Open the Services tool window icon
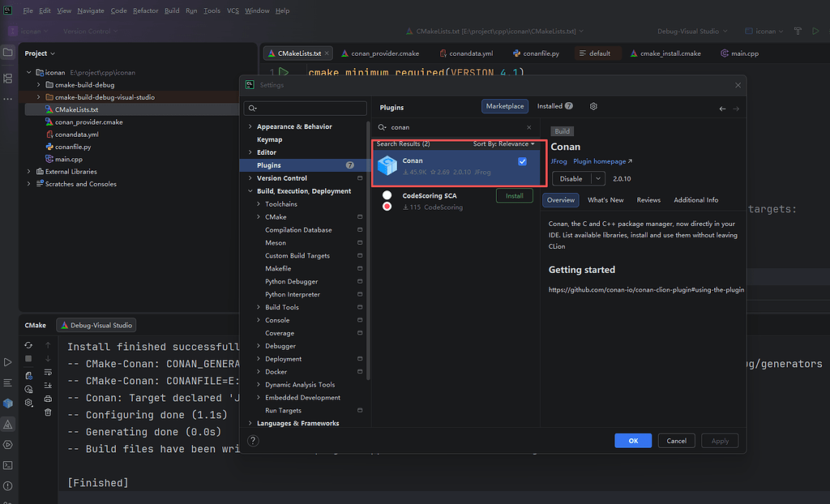Screen dimensions: 830x504 [8, 445]
